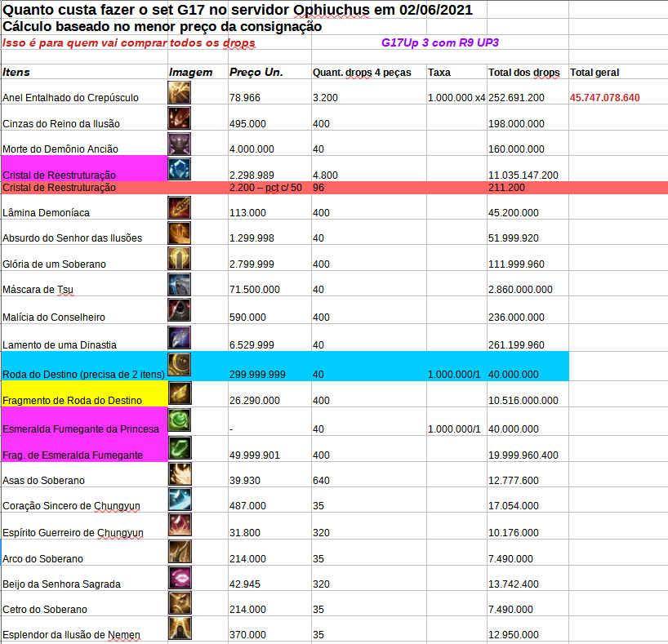Click the Coração Sincero de Chungyun icon
Screen dimensions: 668x644
(180, 499)
